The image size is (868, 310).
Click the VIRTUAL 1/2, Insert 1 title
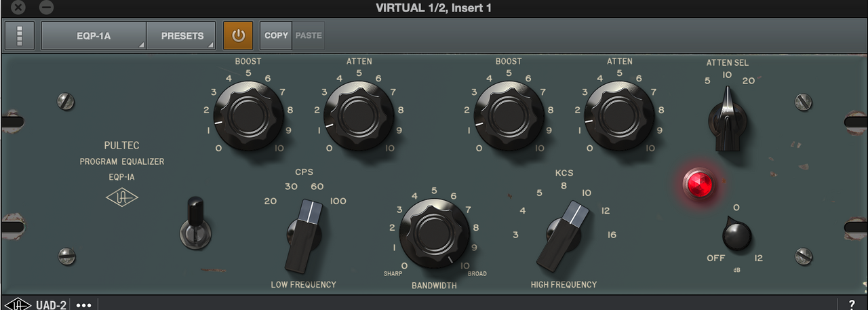[434, 8]
